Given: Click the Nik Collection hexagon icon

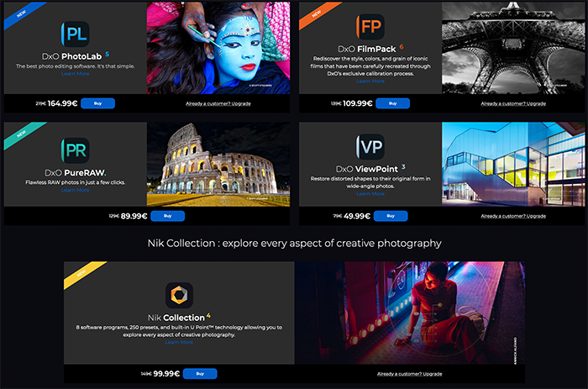Looking at the screenshot, I should pos(179,295).
